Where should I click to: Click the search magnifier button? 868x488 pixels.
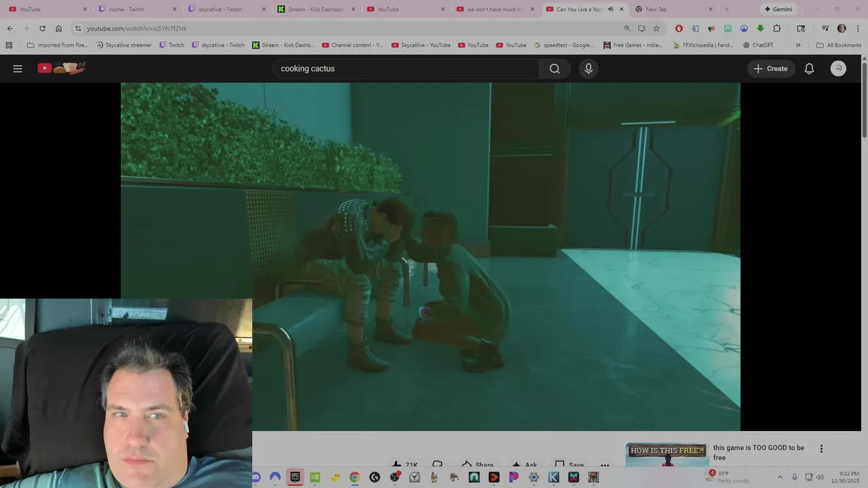[x=555, y=68]
